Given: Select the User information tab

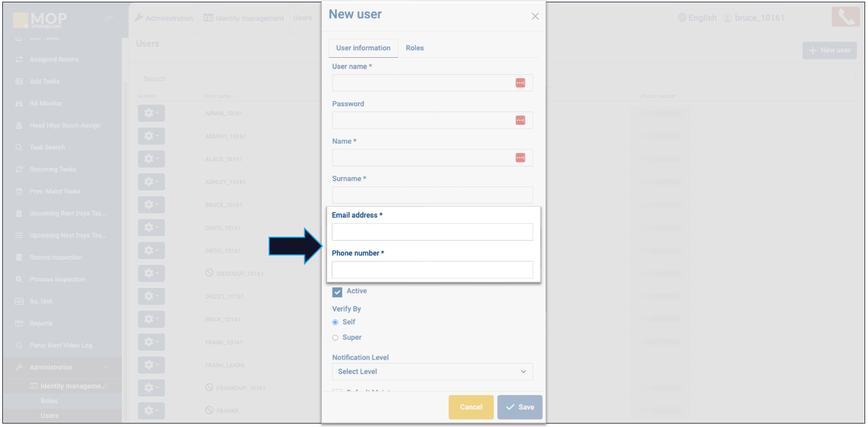Looking at the screenshot, I should pos(363,48).
